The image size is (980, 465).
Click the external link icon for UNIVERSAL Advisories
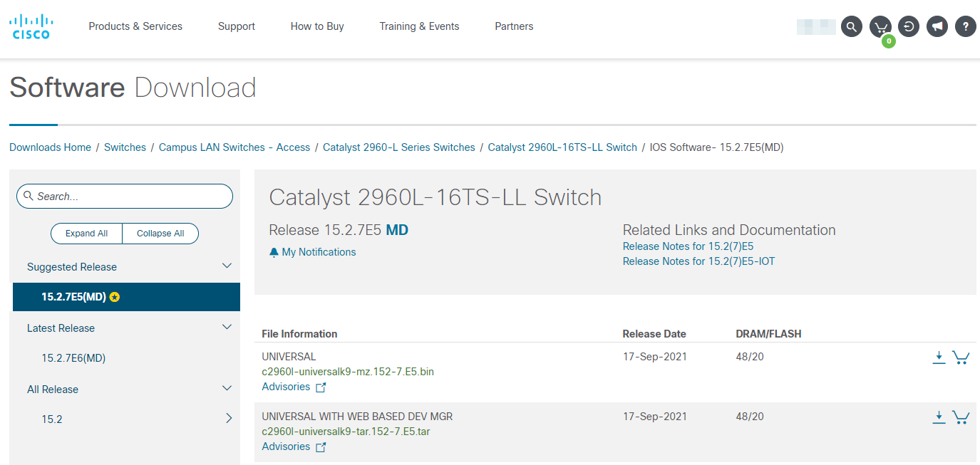pos(321,387)
